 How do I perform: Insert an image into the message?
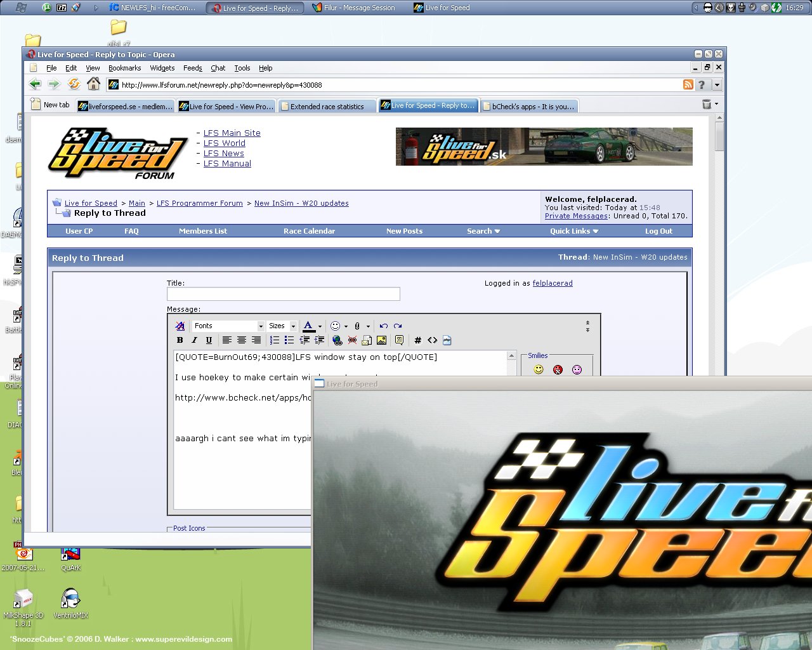coord(381,340)
